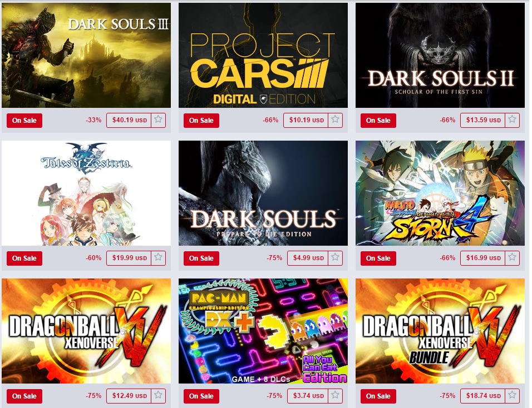Star Naruto Storm 4 for wishlist
This screenshot has height=408, width=532.
(x=512, y=258)
